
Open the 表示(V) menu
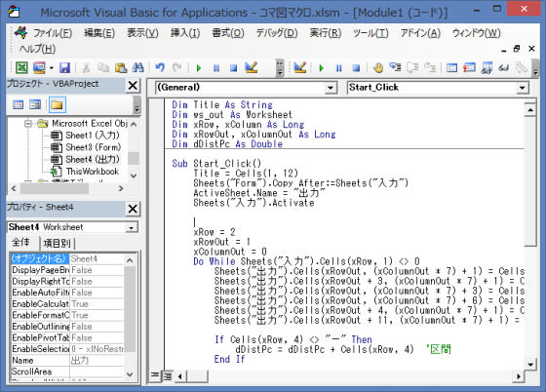coord(142,33)
